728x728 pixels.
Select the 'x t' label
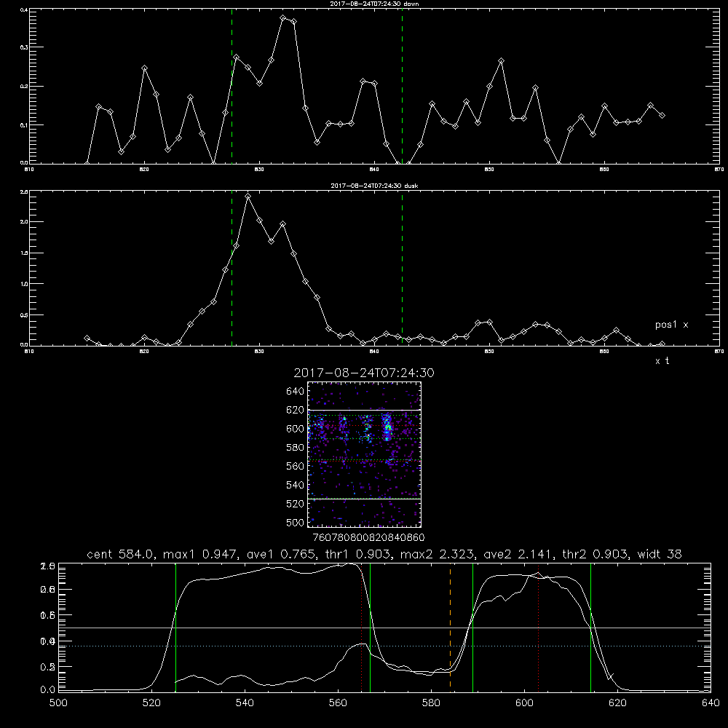(662, 361)
